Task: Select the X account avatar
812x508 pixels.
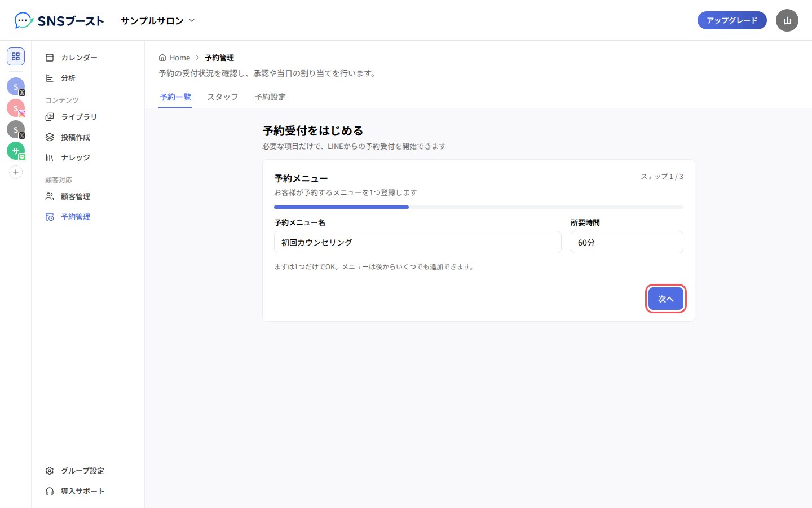Action: coord(16,129)
